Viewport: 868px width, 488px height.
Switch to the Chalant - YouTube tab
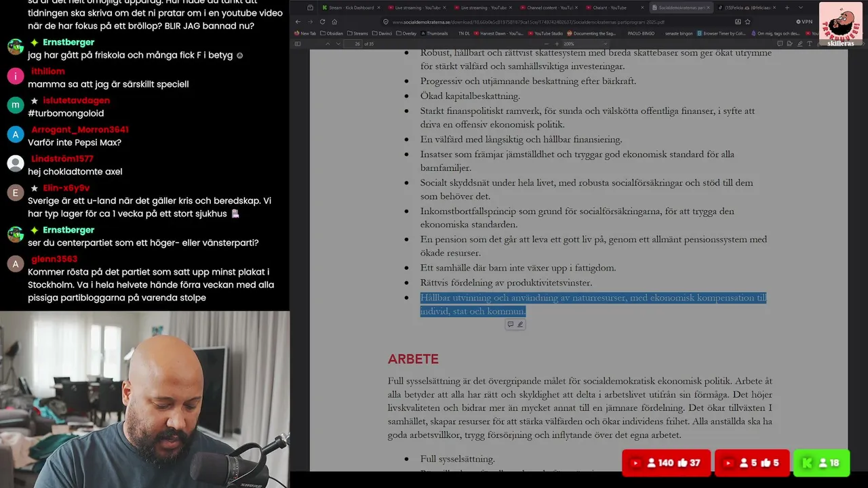tap(615, 7)
